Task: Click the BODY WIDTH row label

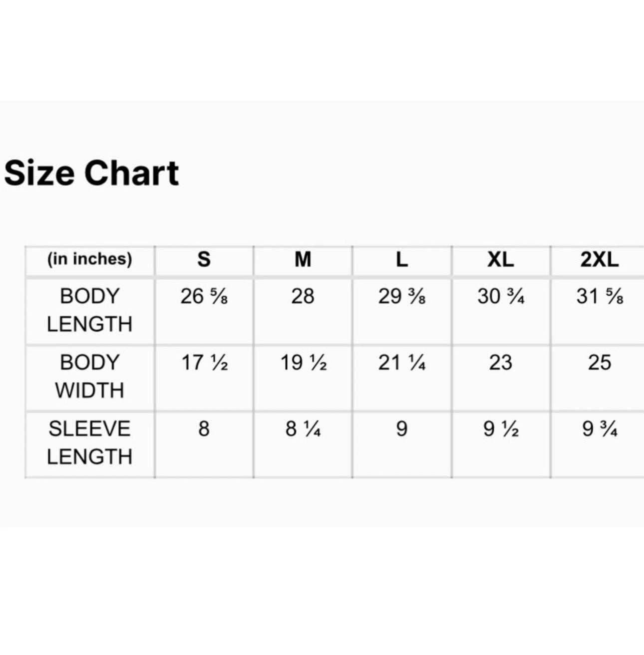Action: coord(90,376)
